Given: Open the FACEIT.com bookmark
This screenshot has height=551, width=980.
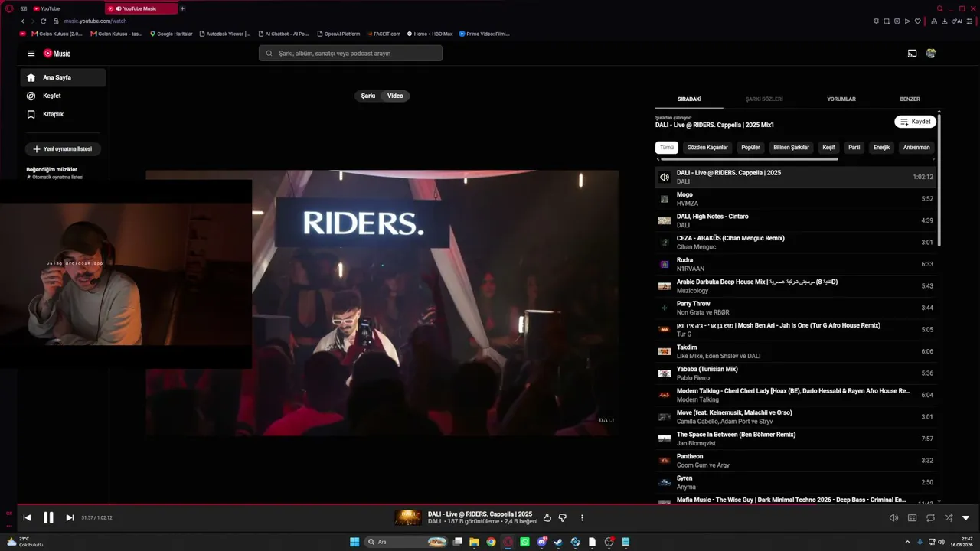Looking at the screenshot, I should click(384, 34).
